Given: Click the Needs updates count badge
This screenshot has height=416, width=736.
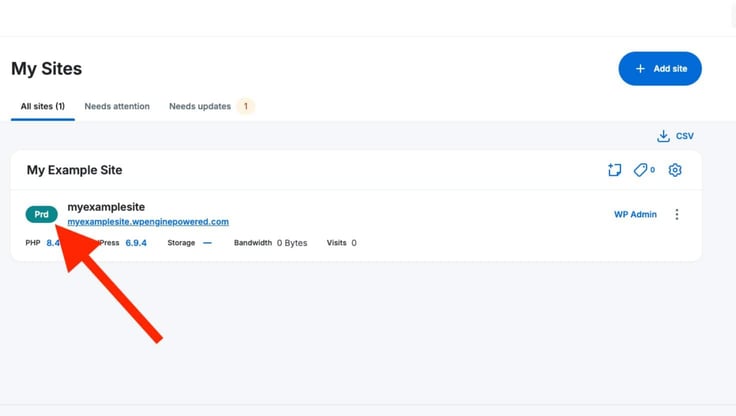Looking at the screenshot, I should click(245, 107).
